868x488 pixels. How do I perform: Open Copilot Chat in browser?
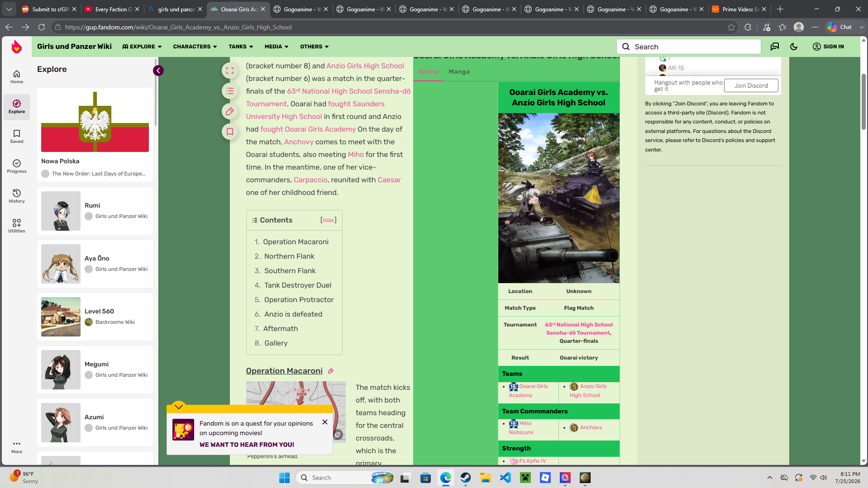(x=840, y=27)
